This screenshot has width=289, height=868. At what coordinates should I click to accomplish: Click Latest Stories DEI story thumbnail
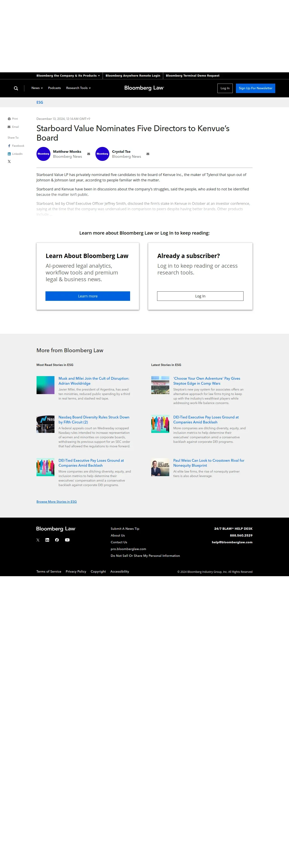(x=160, y=424)
